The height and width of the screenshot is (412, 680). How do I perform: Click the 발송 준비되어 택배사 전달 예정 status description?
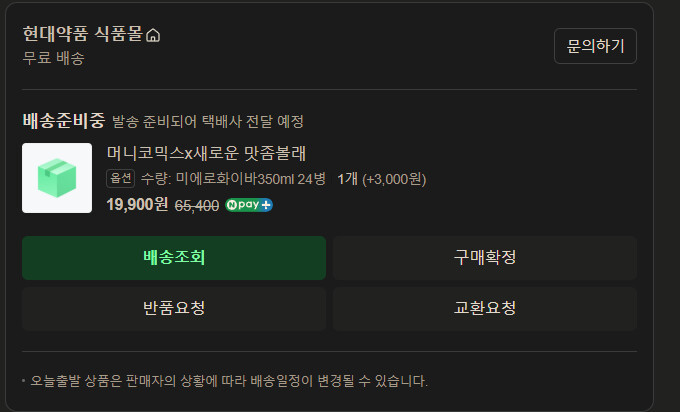point(208,121)
